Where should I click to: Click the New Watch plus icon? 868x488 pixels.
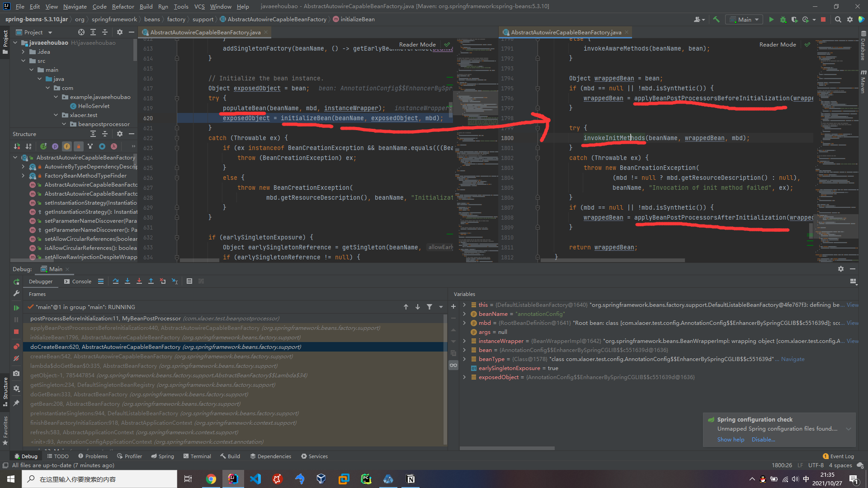pyautogui.click(x=453, y=306)
